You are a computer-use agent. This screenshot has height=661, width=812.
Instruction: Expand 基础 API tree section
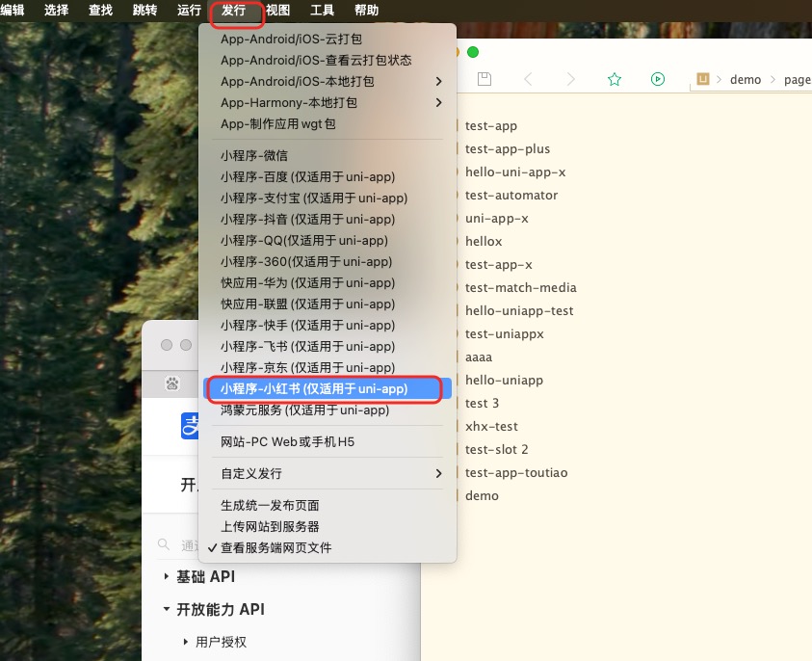(167, 576)
